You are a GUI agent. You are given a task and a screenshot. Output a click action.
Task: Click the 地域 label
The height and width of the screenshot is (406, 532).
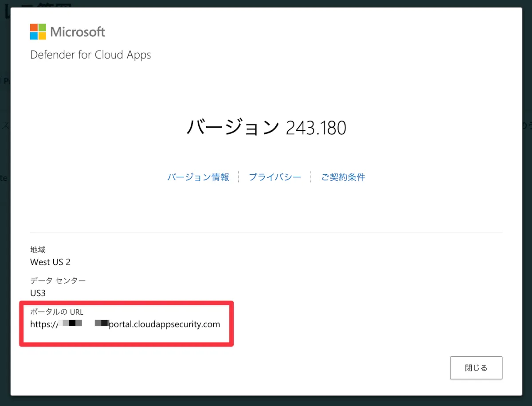(38, 250)
